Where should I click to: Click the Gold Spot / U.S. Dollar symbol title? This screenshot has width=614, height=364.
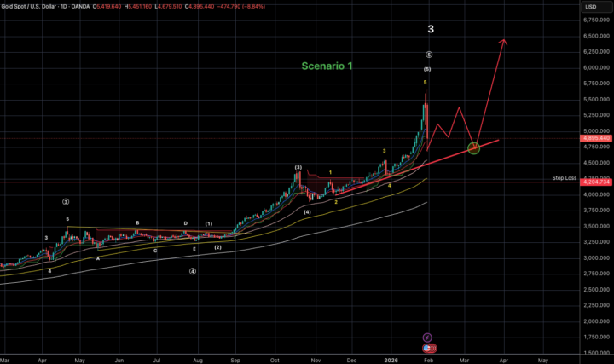tap(30, 7)
